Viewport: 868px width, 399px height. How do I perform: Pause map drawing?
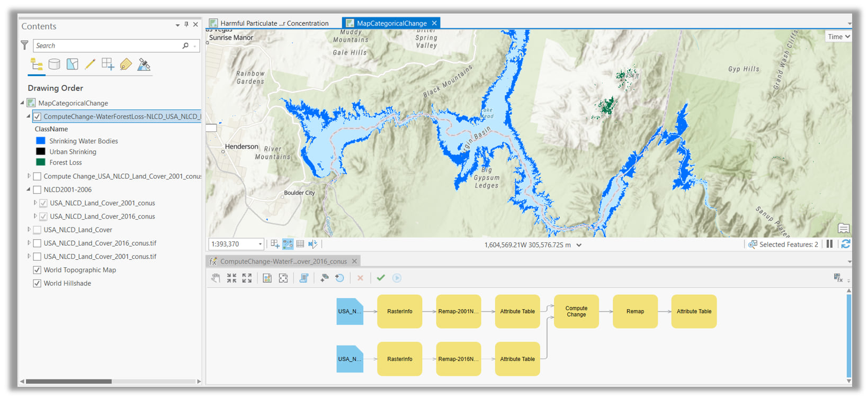830,244
